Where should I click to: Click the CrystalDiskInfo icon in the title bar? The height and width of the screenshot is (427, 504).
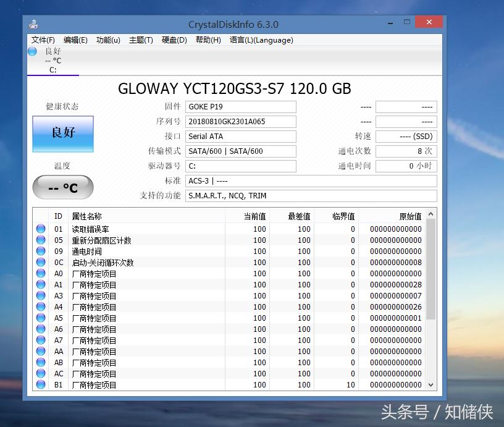click(33, 23)
